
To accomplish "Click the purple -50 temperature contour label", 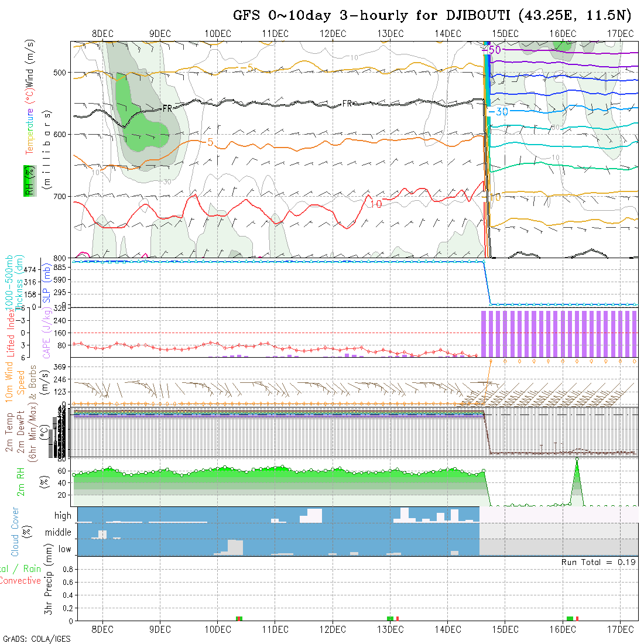I will (x=494, y=50).
